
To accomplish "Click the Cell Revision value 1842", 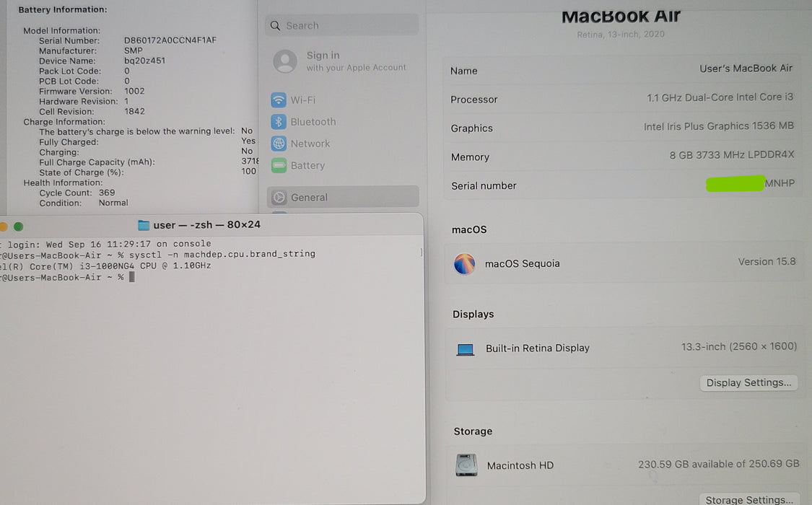I will coord(134,111).
